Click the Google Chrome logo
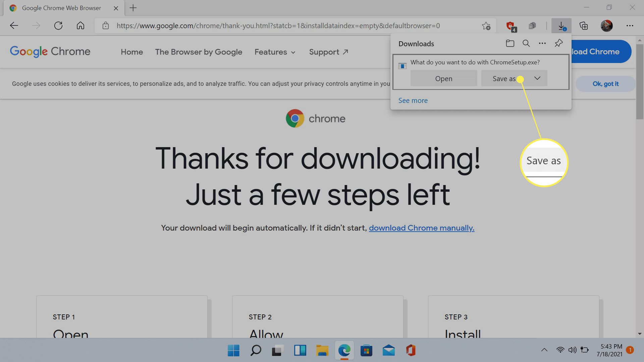This screenshot has width=644, height=362. tap(50, 52)
